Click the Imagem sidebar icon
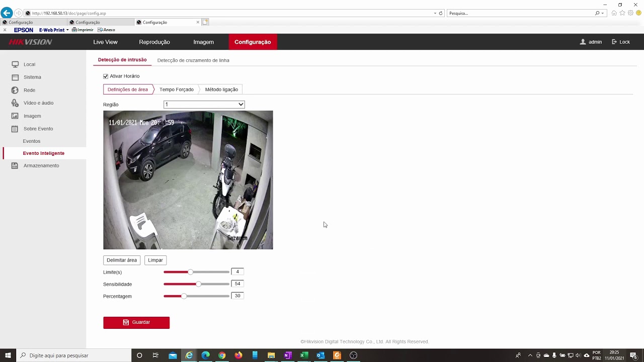 pos(15,116)
